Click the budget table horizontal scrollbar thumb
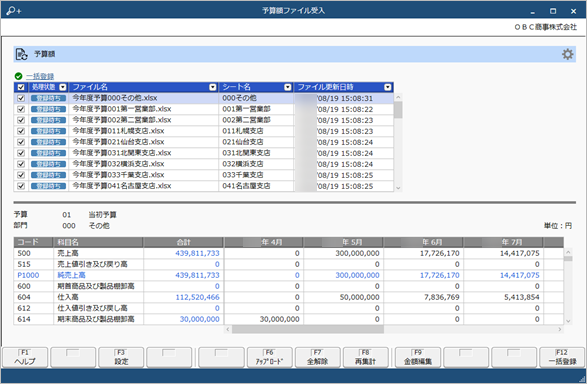587x384 pixels. [308, 329]
